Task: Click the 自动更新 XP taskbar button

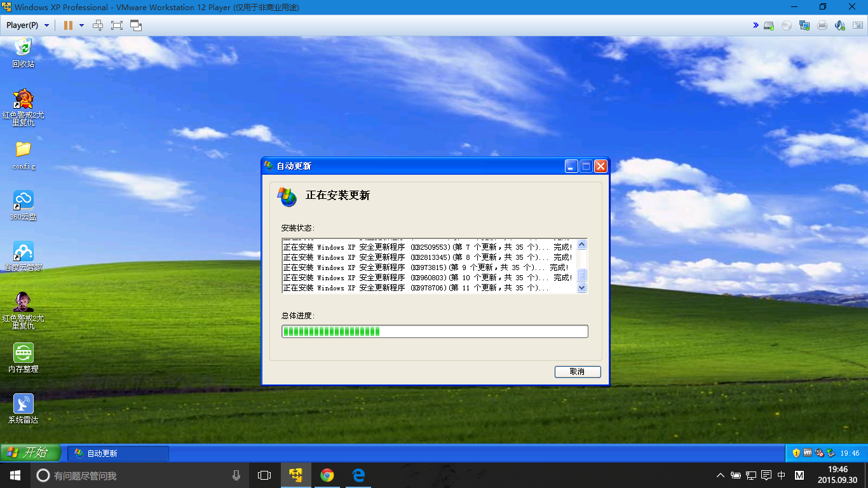Action: point(118,453)
